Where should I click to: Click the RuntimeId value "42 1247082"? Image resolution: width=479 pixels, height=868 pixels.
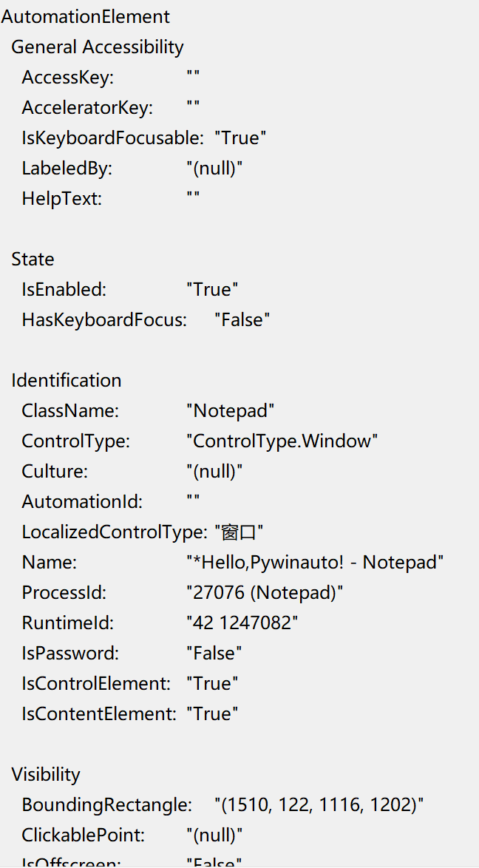click(242, 623)
